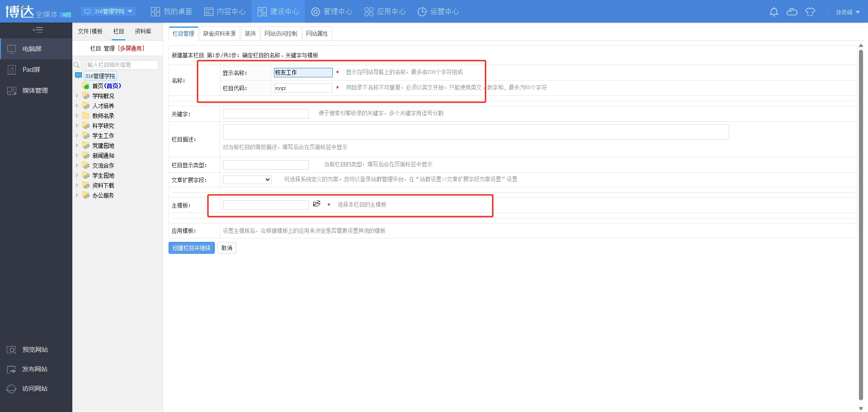Select 首页(首页) in tree
The width and height of the screenshot is (868, 412).
[x=107, y=86]
